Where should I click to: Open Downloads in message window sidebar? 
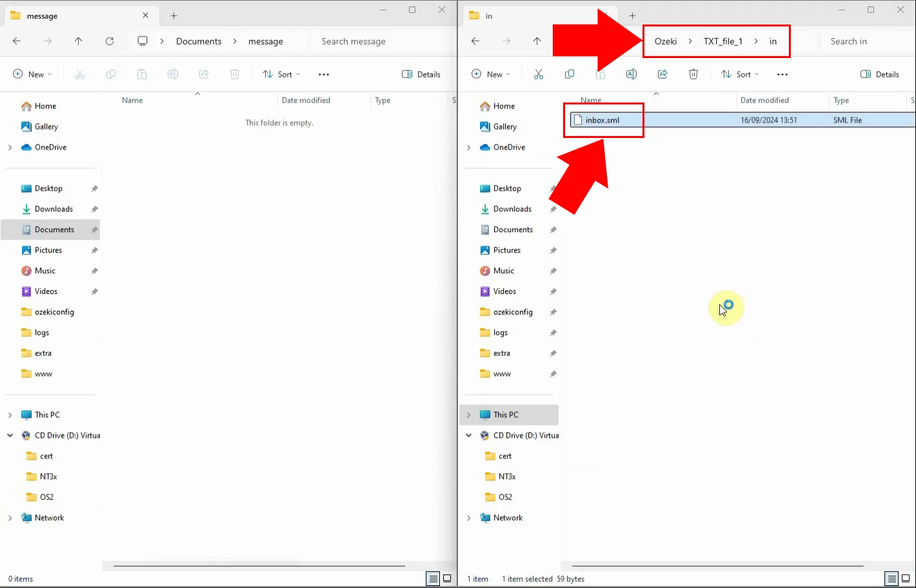click(x=54, y=210)
